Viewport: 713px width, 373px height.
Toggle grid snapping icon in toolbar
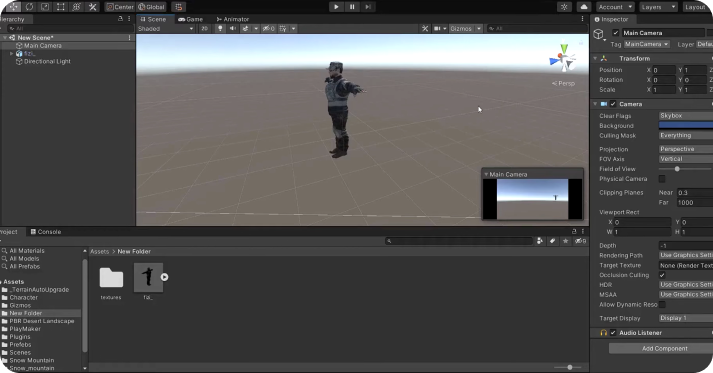[179, 7]
